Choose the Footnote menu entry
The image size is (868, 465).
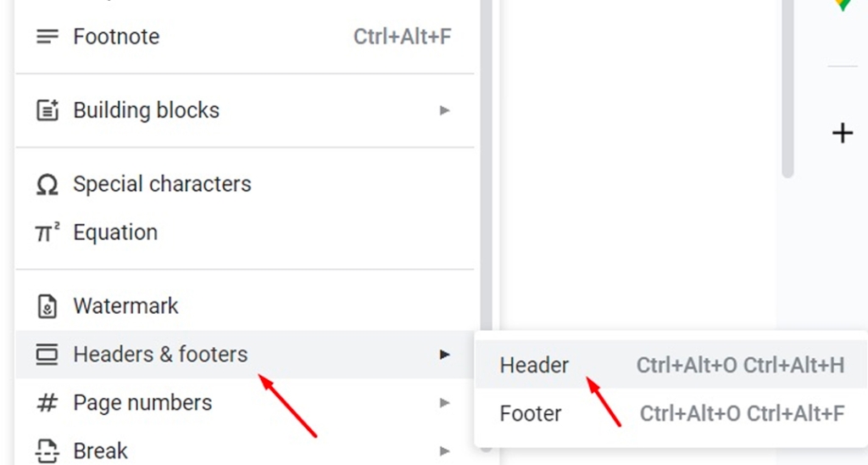pos(116,36)
